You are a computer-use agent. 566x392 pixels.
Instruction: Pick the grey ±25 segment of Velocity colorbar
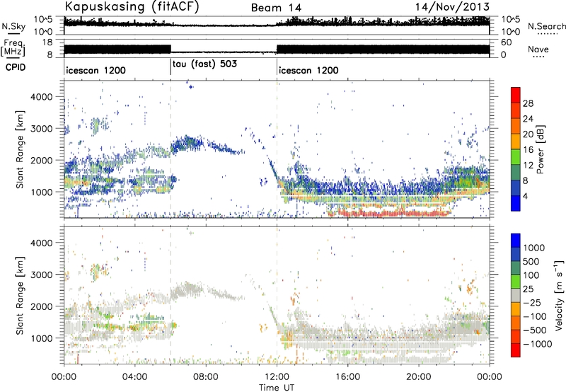click(x=516, y=295)
